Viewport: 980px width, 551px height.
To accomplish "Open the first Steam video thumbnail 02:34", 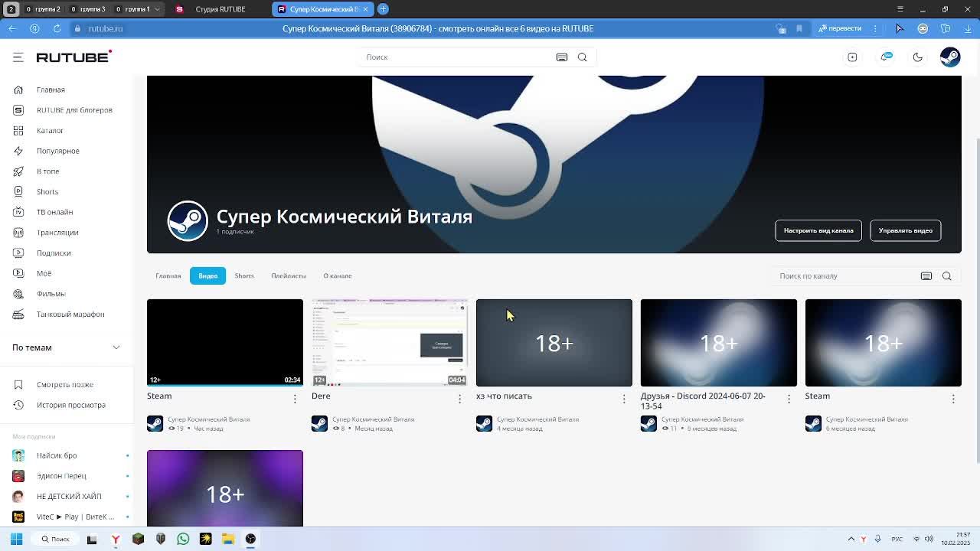I will (x=225, y=342).
